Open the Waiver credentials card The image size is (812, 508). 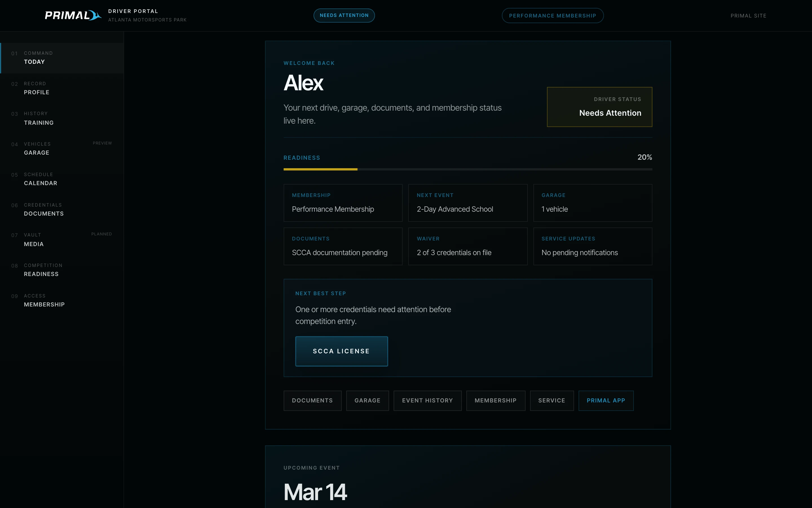point(468,246)
